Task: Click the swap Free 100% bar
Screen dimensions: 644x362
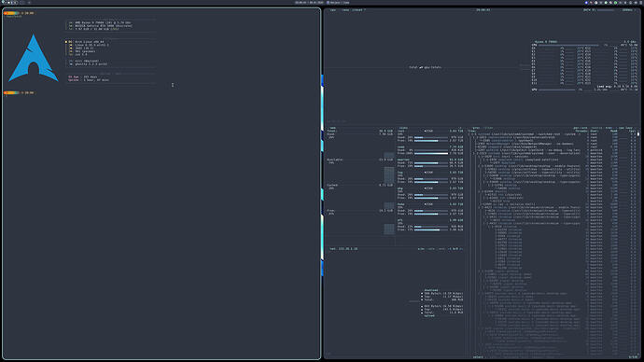Action: [x=431, y=153]
